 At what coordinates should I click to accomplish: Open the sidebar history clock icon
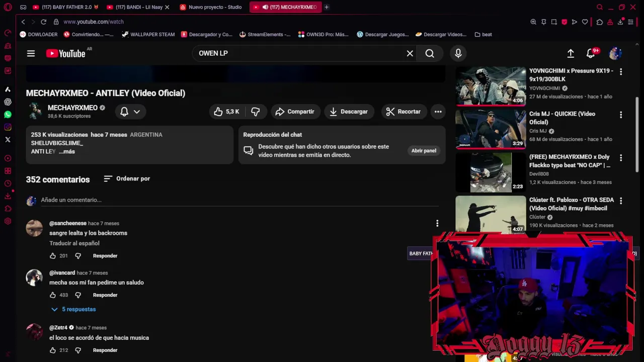click(8, 184)
